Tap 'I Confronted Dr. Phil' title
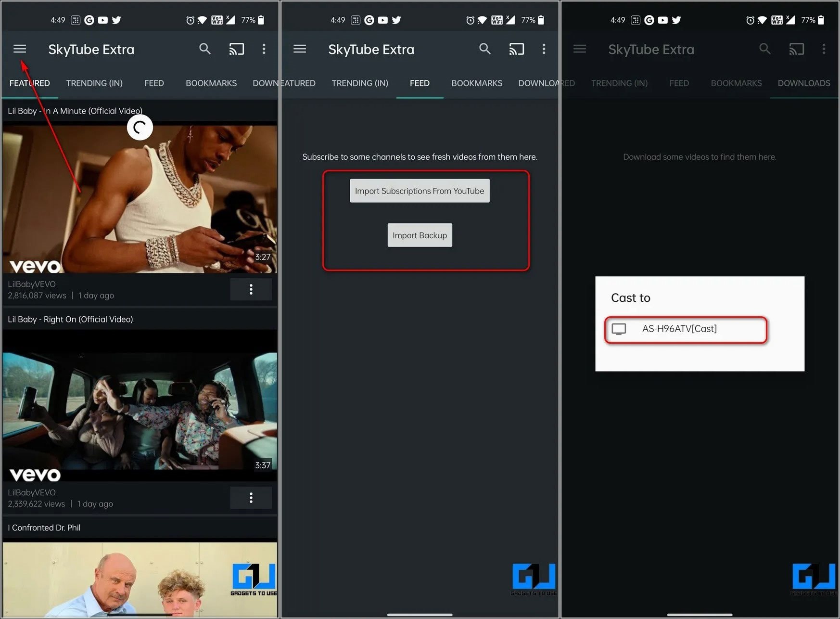Image resolution: width=840 pixels, height=619 pixels. point(44,528)
